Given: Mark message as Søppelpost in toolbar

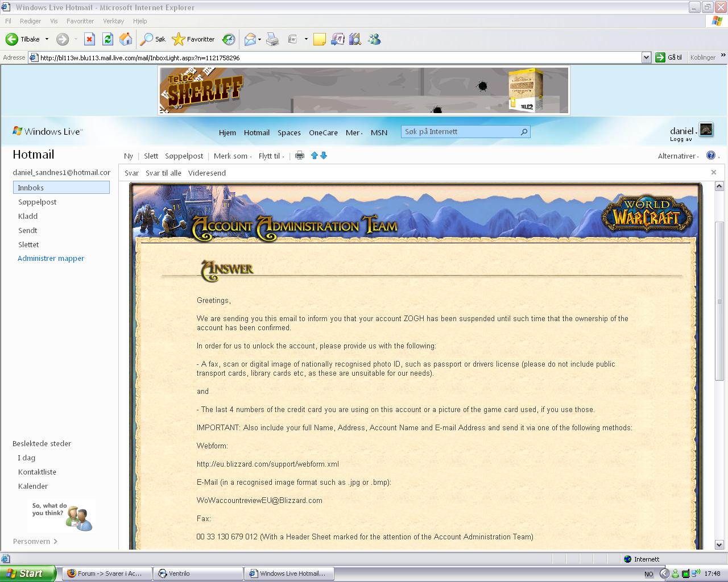Looking at the screenshot, I should 184,156.
